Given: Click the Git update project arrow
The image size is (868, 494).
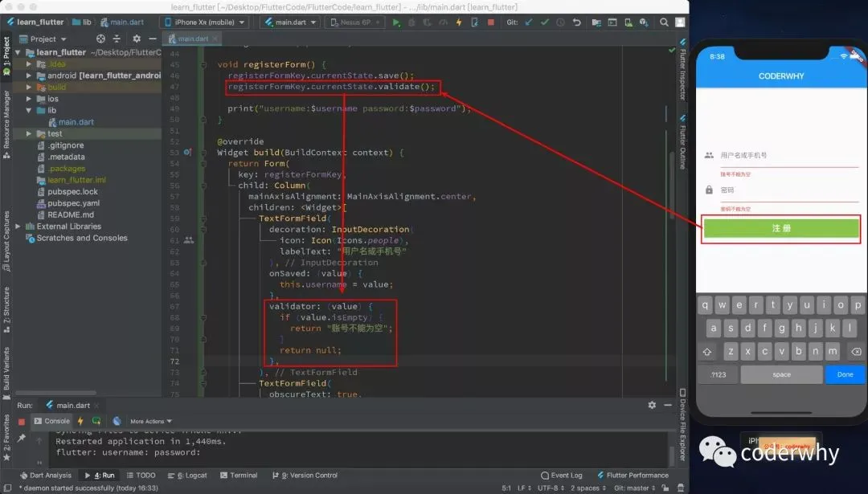Looking at the screenshot, I should (530, 22).
